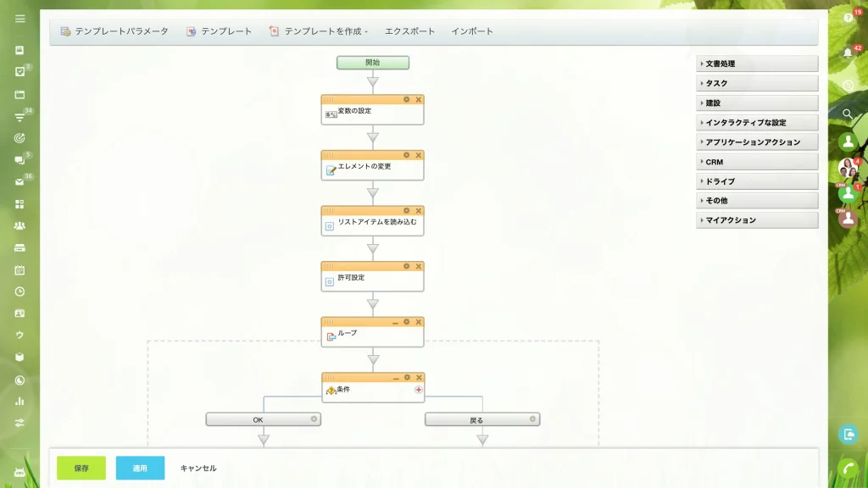Open the hamburger menu at top left

20,19
